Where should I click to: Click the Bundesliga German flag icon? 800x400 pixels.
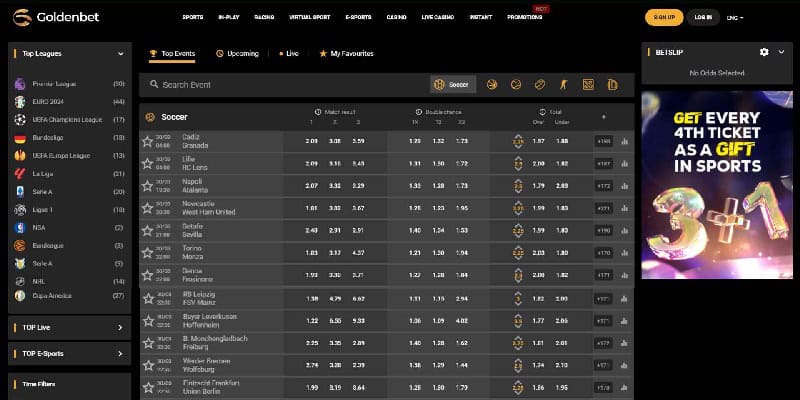pos(20,138)
